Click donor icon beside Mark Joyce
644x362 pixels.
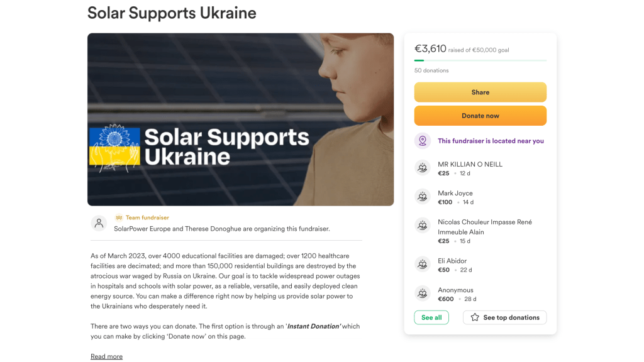click(x=423, y=197)
